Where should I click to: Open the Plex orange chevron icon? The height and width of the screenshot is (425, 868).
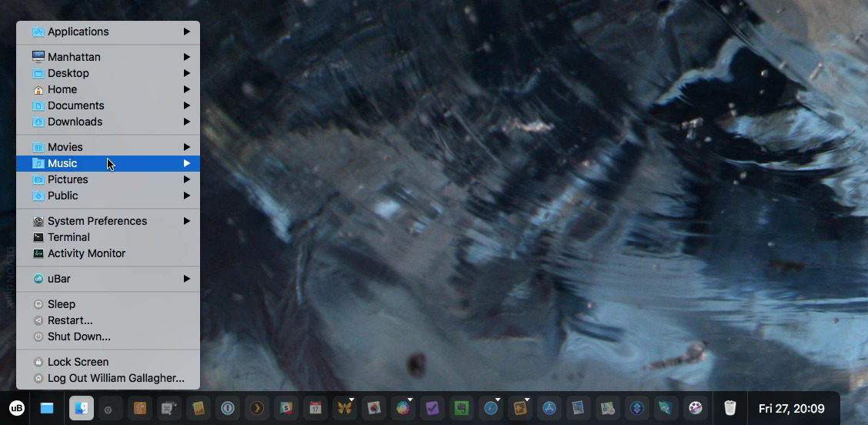257,408
